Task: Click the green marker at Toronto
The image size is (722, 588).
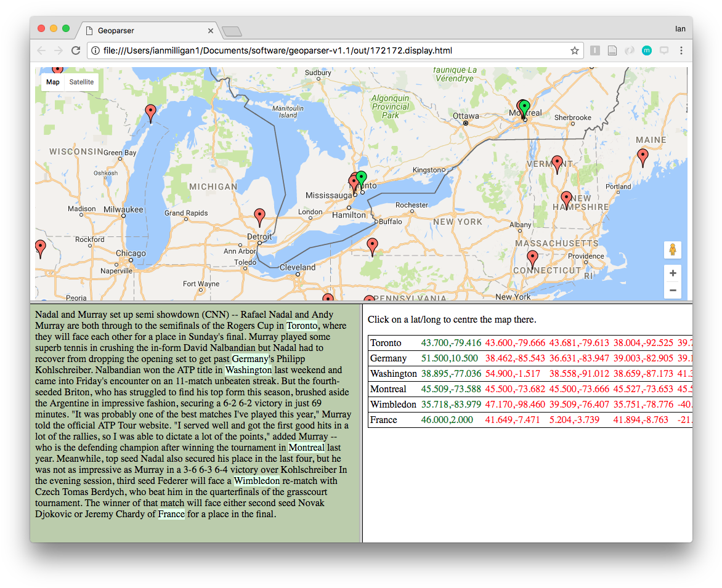Action: (362, 179)
